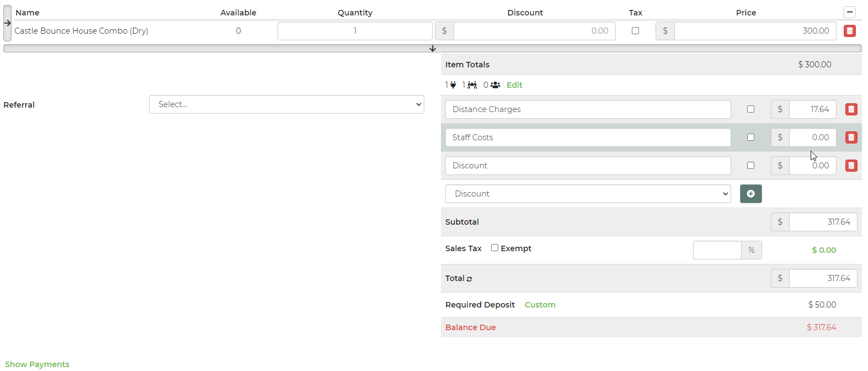Screen dimensions: 868x371
Task: Click the down arrow bar under items
Action: (x=432, y=49)
